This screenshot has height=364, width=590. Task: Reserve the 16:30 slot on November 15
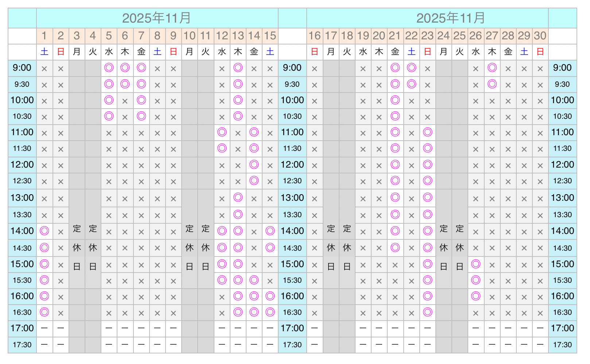(x=270, y=312)
